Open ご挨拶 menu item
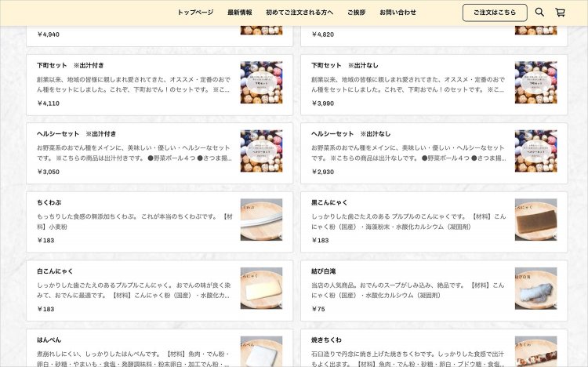The image size is (588, 367). (x=356, y=13)
